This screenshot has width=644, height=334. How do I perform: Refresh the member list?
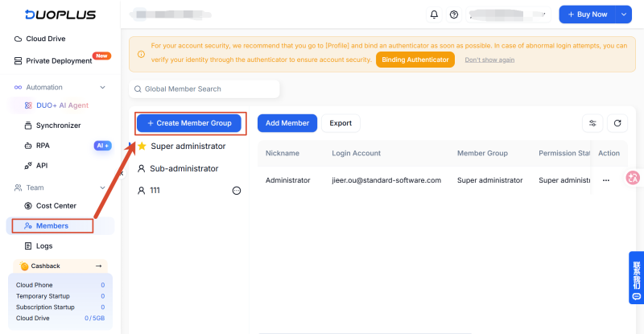(617, 123)
